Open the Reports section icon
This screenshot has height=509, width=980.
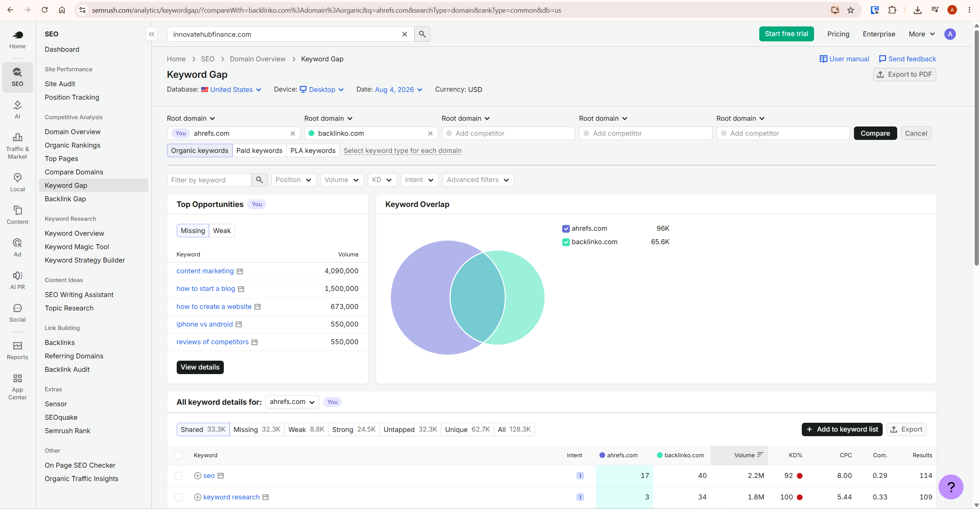point(17,350)
